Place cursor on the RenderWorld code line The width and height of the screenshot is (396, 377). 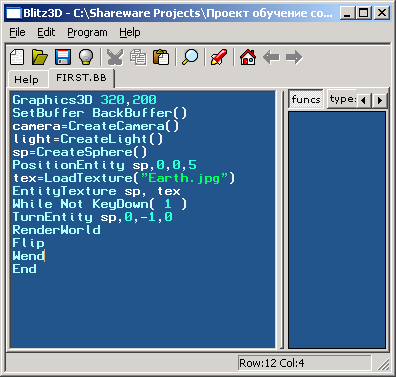56,230
